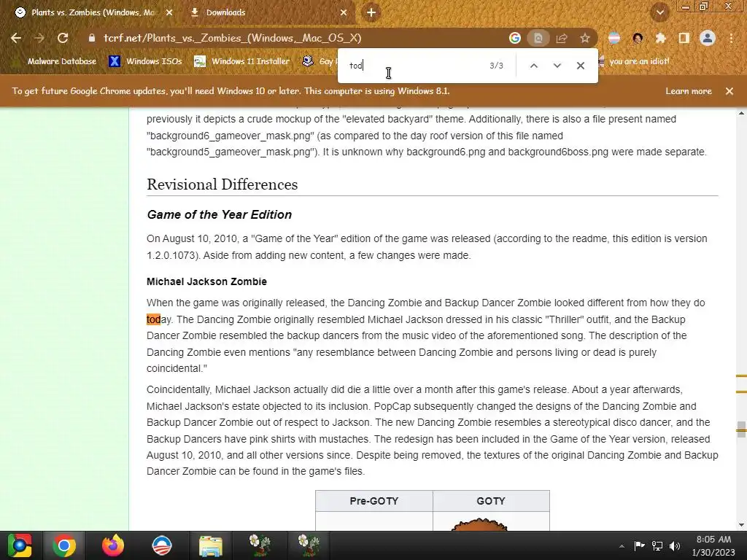
Task: Click the Pre-GOTY table header
Action: click(374, 501)
